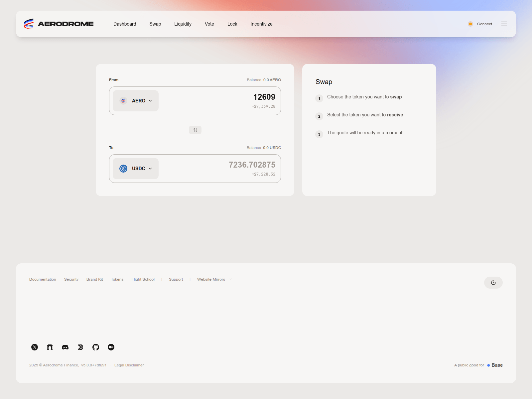Viewport: 532px width, 399px height.
Task: Open the GitHub repository icon
Action: 96,347
